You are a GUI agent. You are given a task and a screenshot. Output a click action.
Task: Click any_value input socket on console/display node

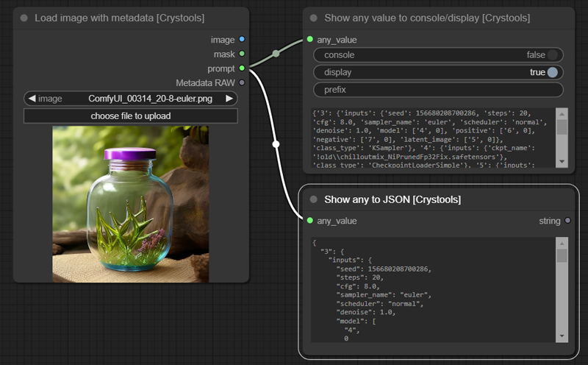(309, 40)
